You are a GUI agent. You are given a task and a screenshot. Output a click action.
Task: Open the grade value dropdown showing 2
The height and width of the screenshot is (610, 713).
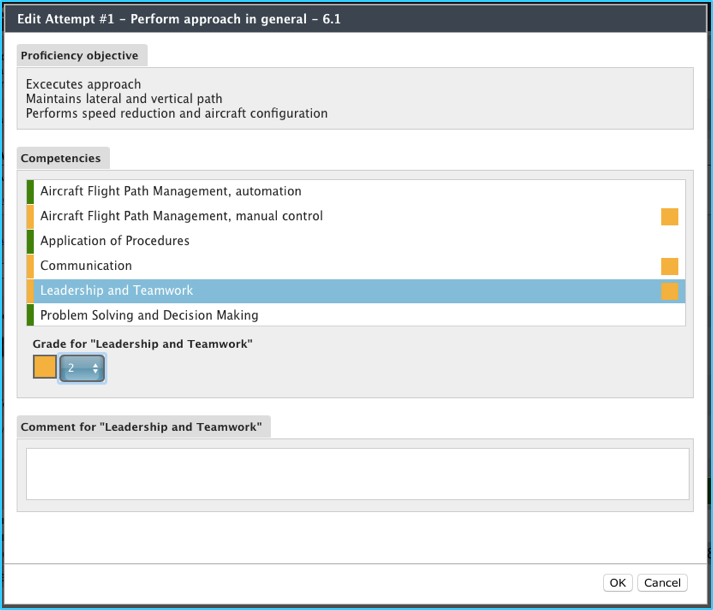pos(82,368)
